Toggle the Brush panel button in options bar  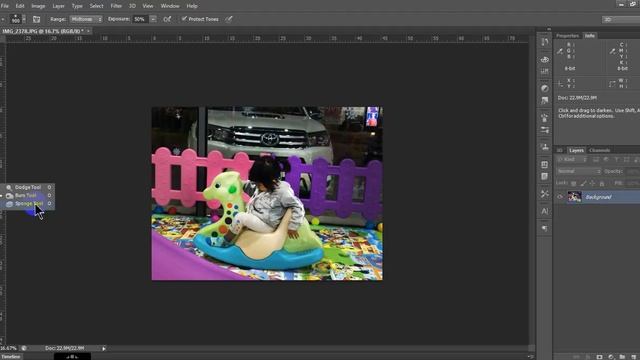tap(36, 19)
